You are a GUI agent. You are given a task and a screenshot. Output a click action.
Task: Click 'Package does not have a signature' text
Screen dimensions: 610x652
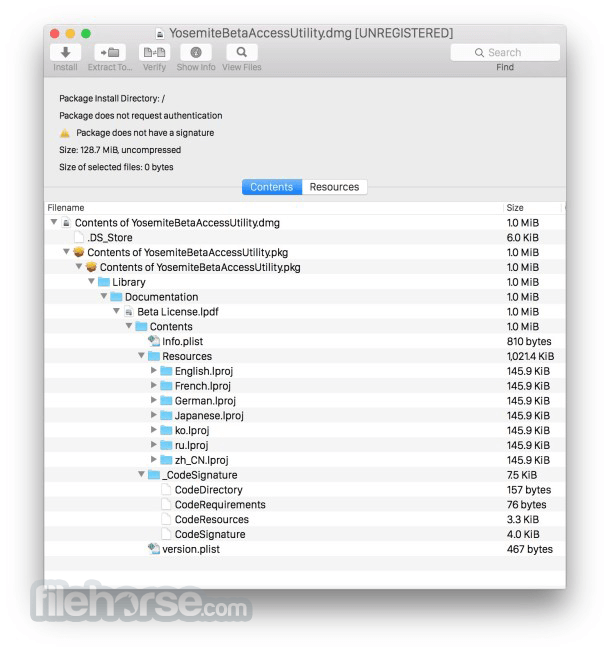tap(145, 133)
